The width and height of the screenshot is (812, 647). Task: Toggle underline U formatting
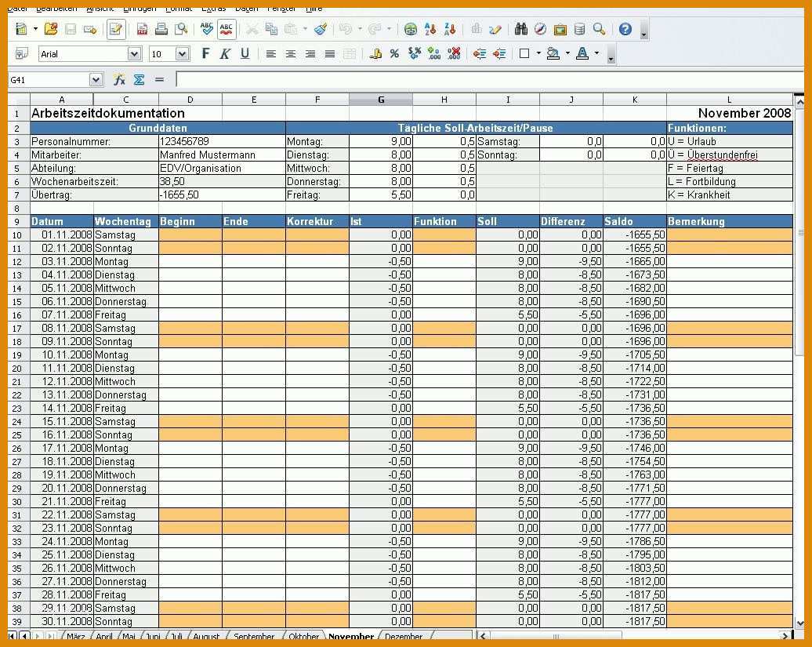coord(245,53)
